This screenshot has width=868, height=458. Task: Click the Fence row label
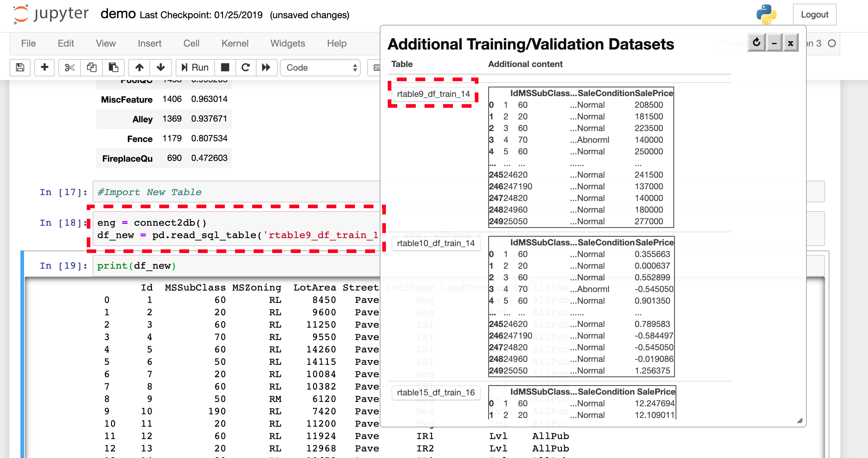[140, 139]
